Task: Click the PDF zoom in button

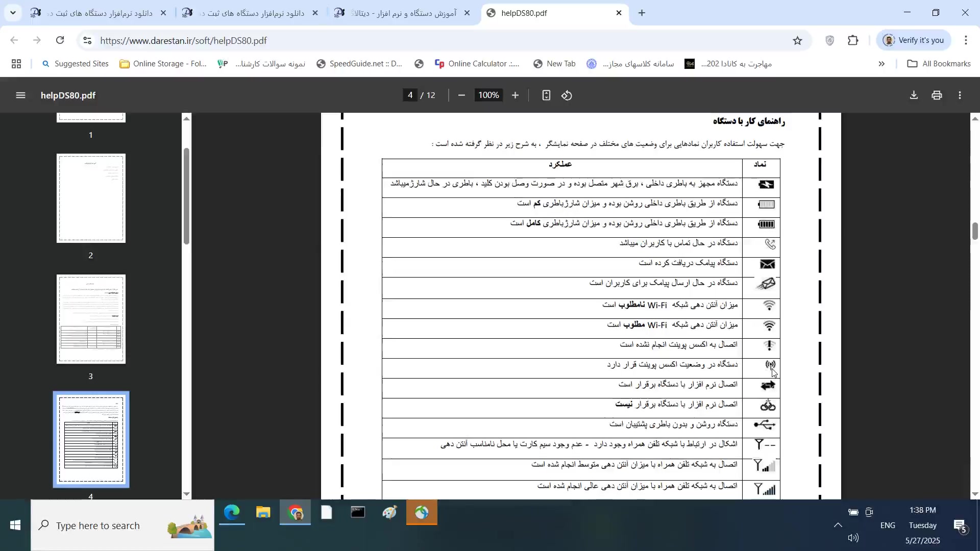Action: (x=515, y=95)
